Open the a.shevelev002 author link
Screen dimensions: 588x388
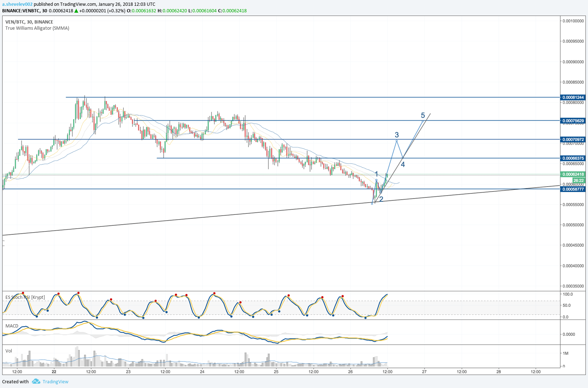point(17,4)
